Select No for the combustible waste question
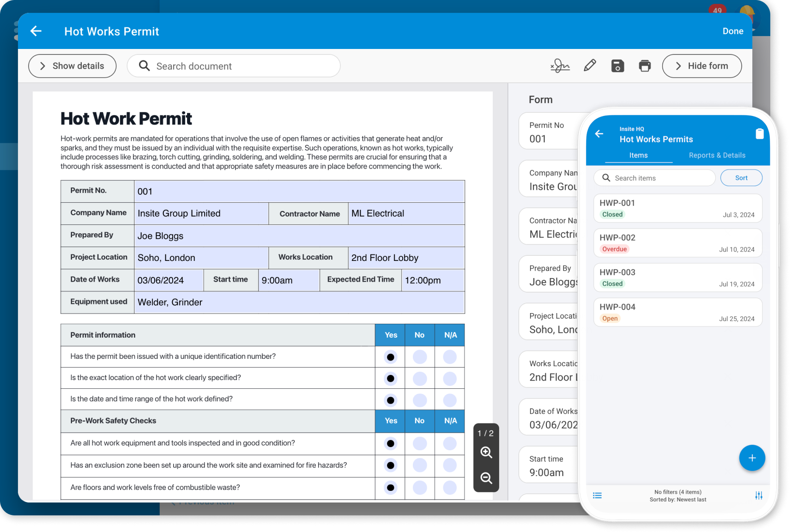 pos(419,488)
